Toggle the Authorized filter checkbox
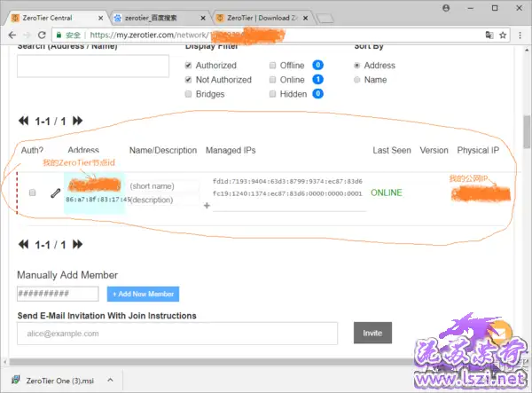 point(188,65)
